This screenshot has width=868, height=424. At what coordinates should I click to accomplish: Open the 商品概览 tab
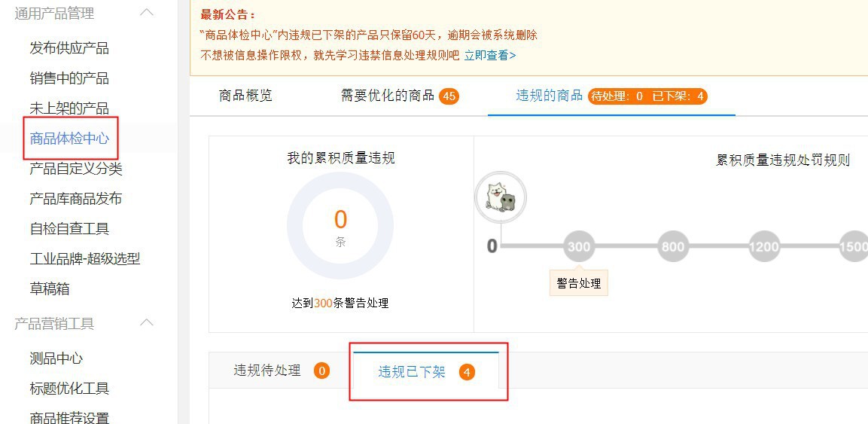245,96
